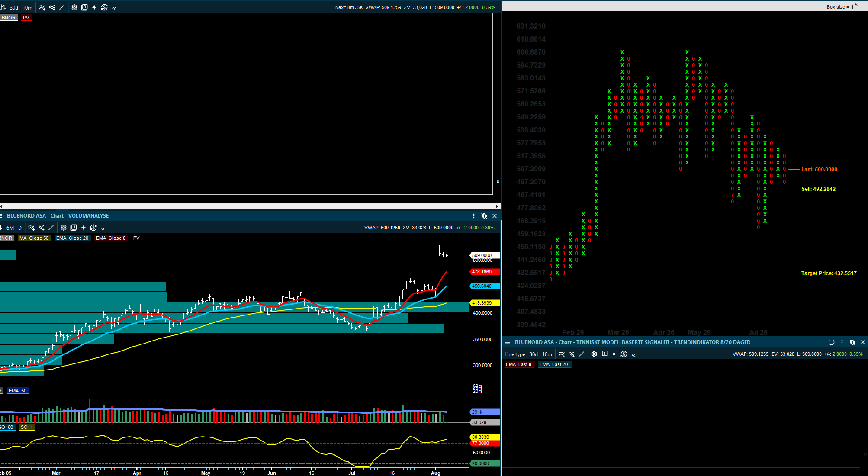Toggle BNOR series label in top chart
Image resolution: width=868 pixels, height=476 pixels.
[x=9, y=18]
